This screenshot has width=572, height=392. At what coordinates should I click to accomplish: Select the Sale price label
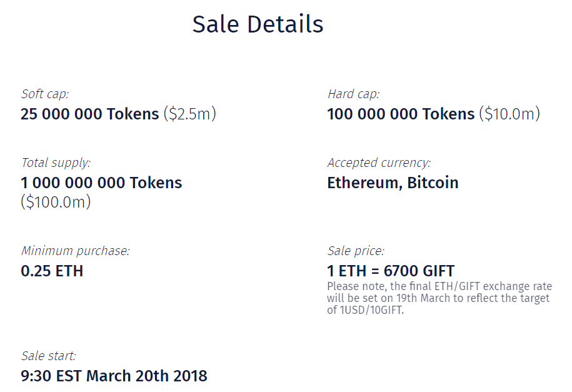356,251
